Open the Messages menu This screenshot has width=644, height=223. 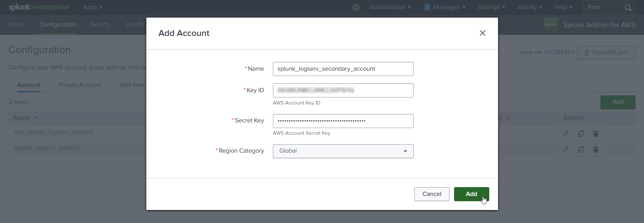(449, 7)
